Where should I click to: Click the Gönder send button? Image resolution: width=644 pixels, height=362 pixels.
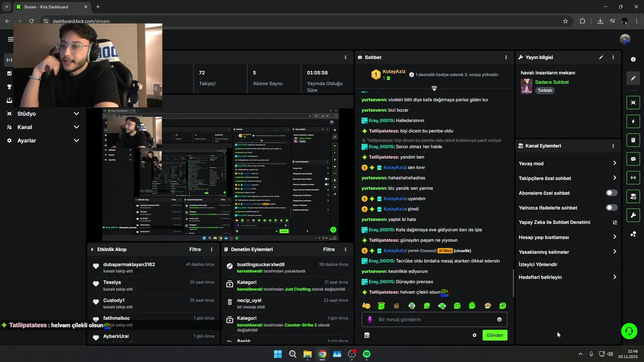point(495,335)
